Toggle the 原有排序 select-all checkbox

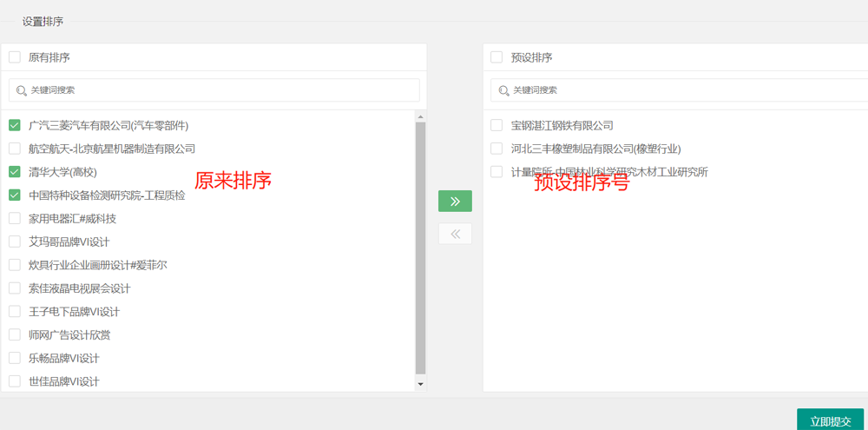pyautogui.click(x=15, y=57)
